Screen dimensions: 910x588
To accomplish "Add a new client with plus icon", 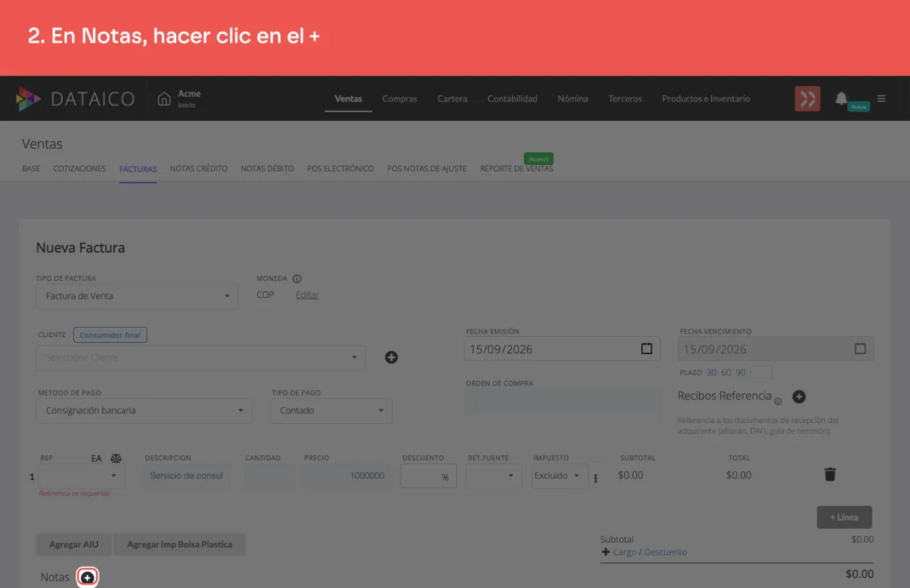I will (391, 357).
